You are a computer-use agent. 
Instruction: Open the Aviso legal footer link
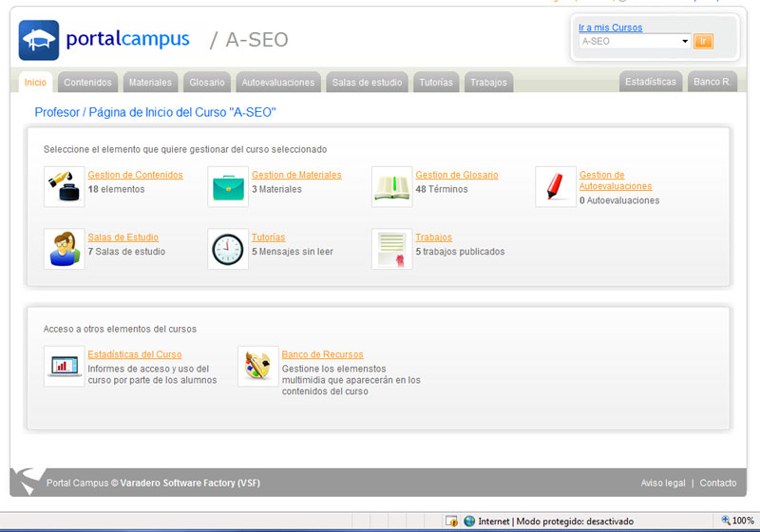pos(662,483)
